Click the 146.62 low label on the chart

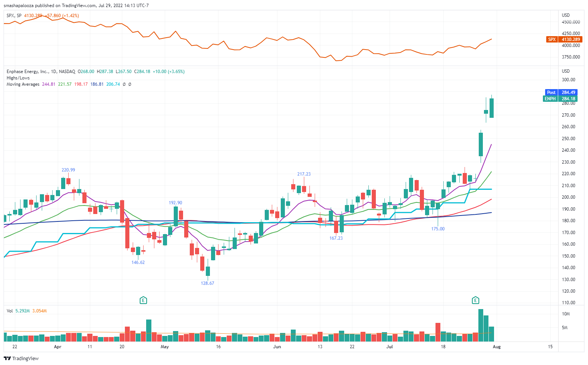tap(138, 262)
